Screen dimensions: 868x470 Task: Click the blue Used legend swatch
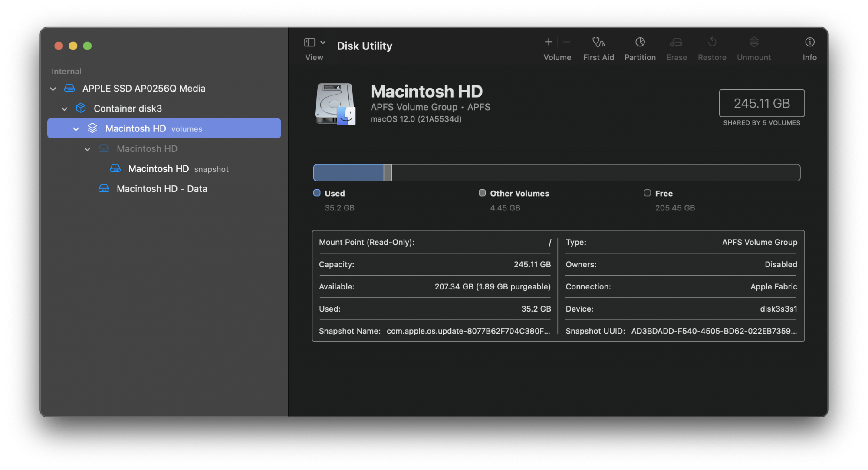click(x=317, y=193)
